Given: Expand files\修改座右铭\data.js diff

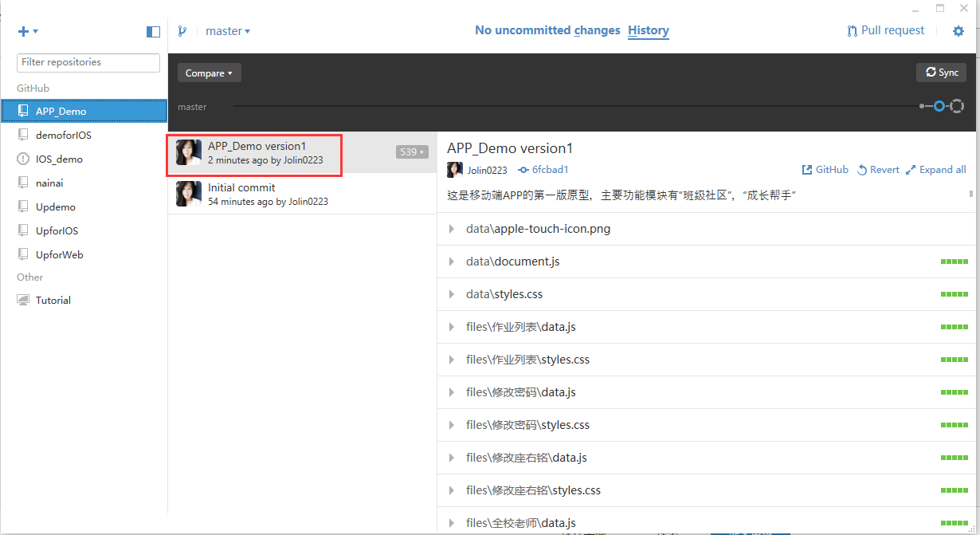Looking at the screenshot, I should click(452, 458).
